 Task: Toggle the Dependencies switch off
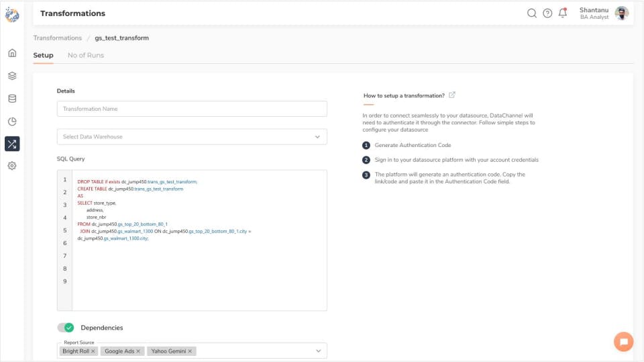66,328
